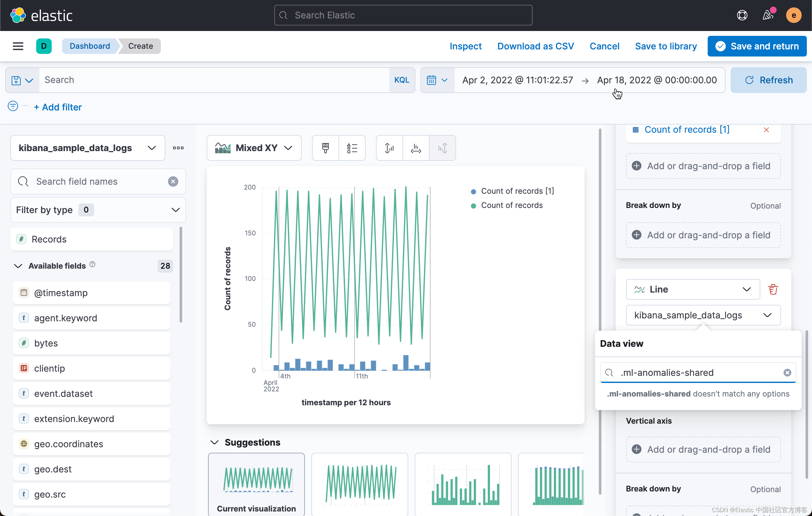
Task: Toggle filter options circle icon
Action: [x=13, y=107]
